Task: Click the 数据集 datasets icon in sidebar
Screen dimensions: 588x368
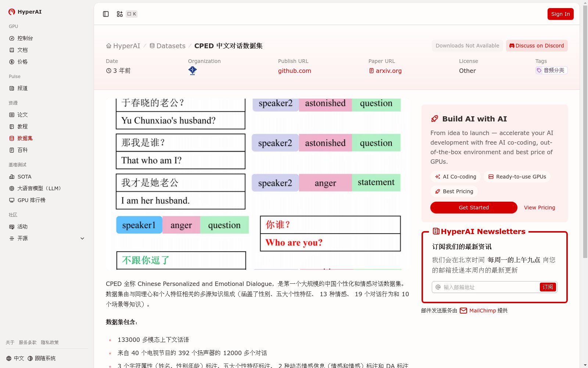Action: [12, 138]
